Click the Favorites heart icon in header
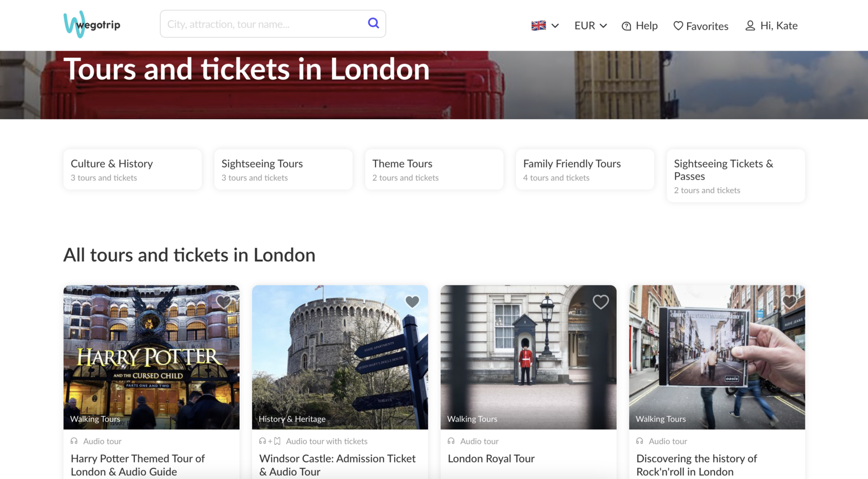868x479 pixels. point(678,26)
